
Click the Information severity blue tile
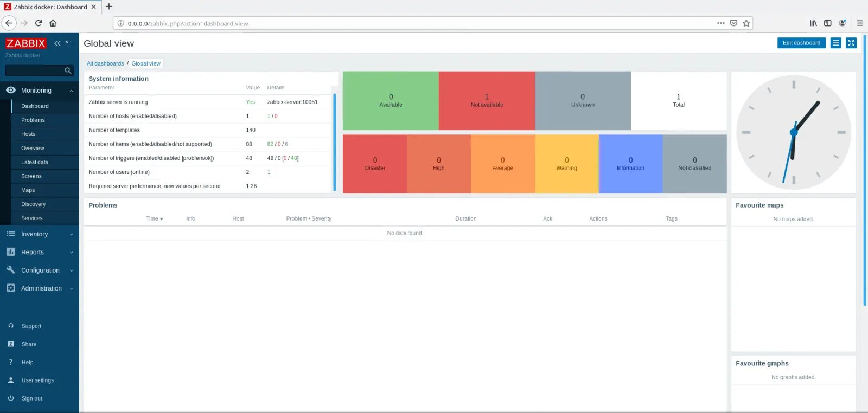(x=630, y=164)
